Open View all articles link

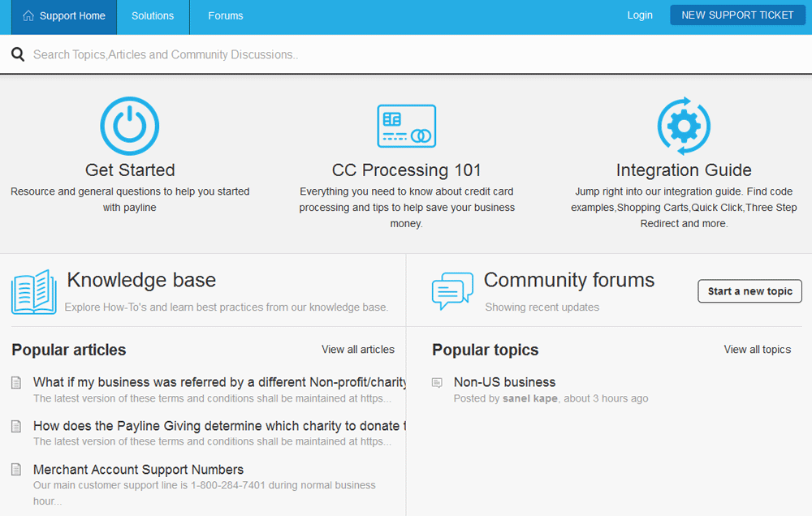[358, 350]
